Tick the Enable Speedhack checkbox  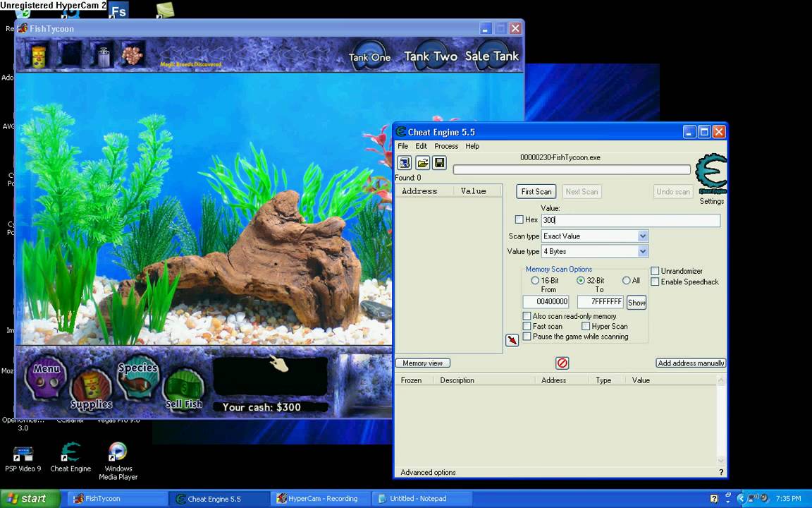[x=655, y=282]
